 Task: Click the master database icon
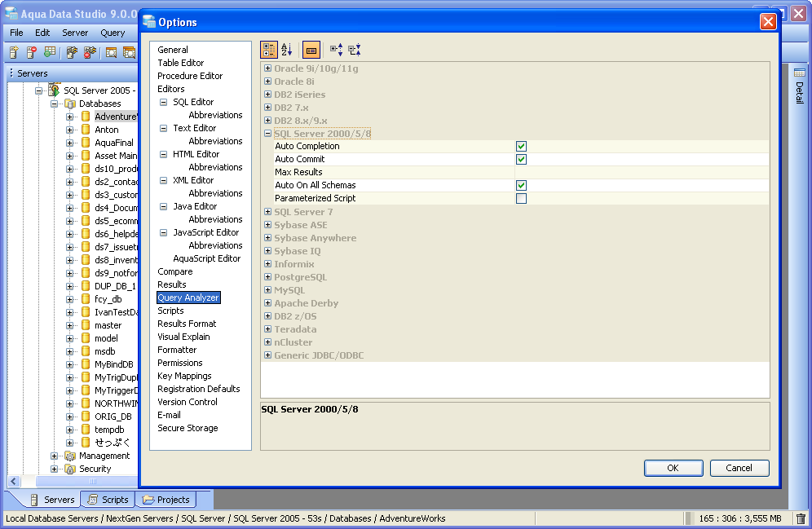pos(86,325)
